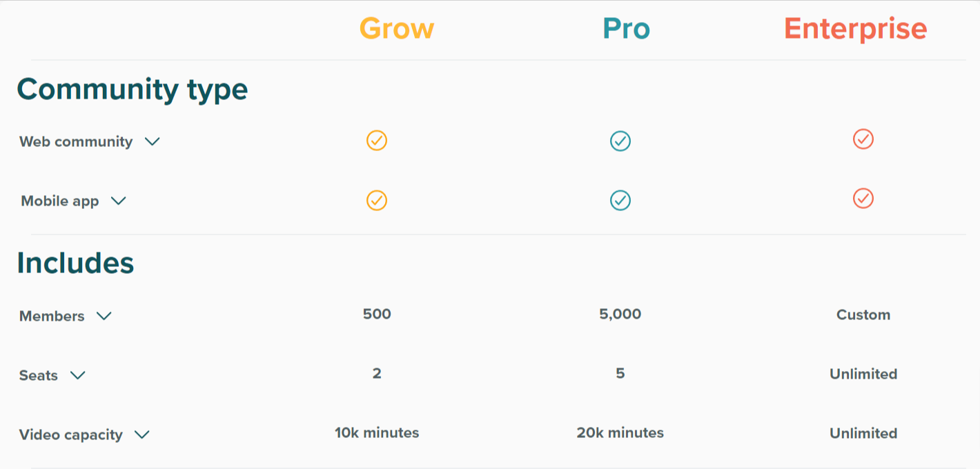This screenshot has width=980, height=469.
Task: Open the Seats dropdown chevron
Action: coord(77,376)
